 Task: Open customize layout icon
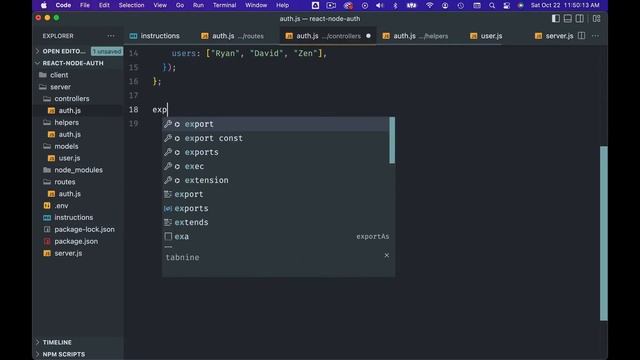coord(596,19)
